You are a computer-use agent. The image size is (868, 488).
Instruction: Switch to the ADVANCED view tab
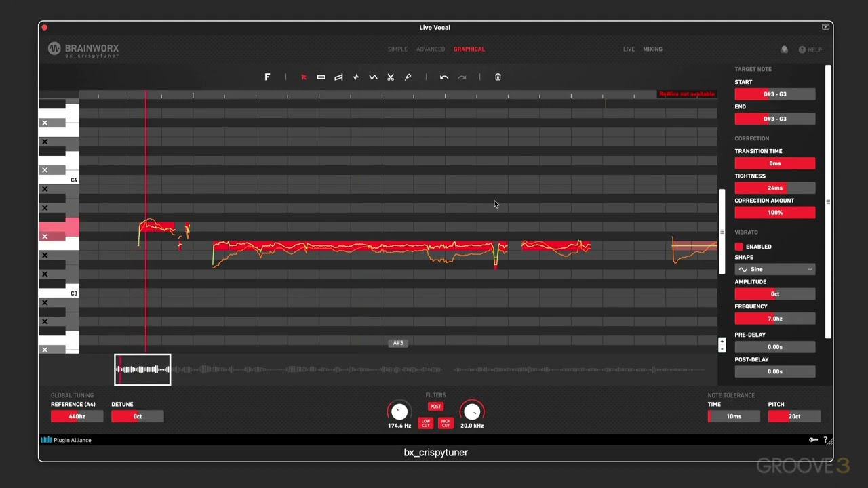tap(431, 49)
